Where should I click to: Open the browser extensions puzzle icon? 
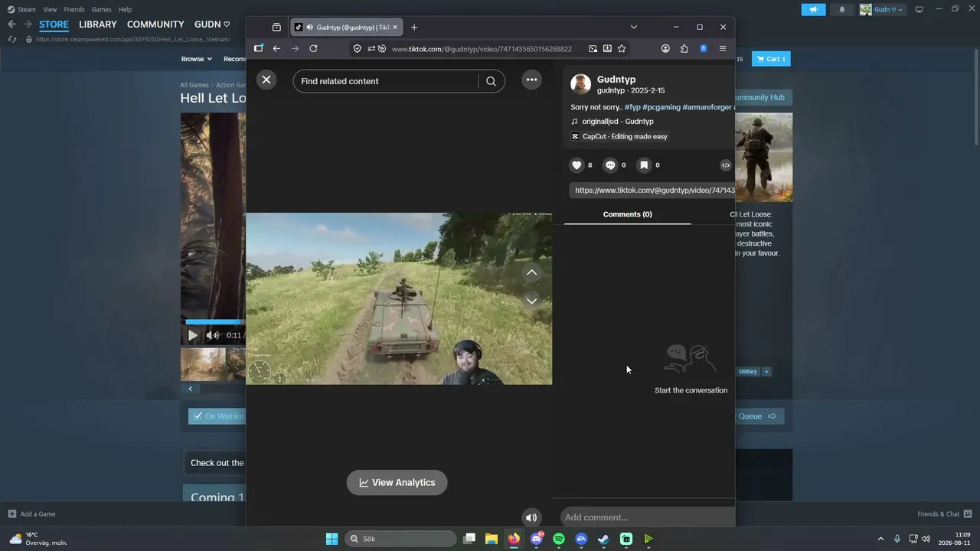click(x=684, y=48)
